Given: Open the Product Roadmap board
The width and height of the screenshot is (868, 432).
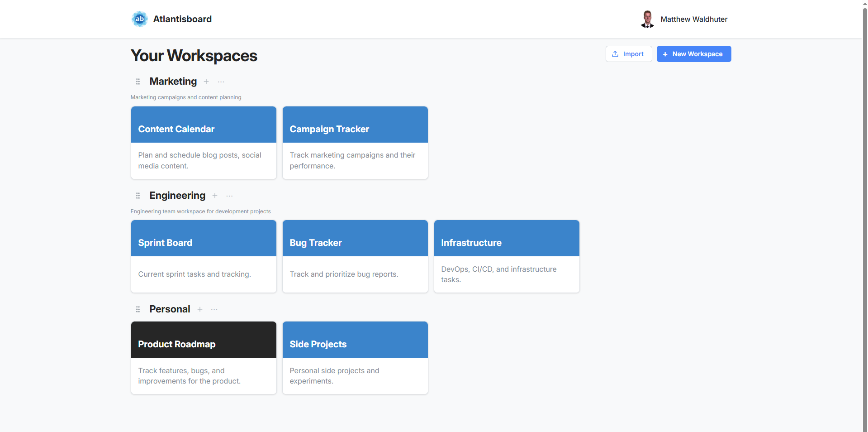Looking at the screenshot, I should (x=204, y=358).
